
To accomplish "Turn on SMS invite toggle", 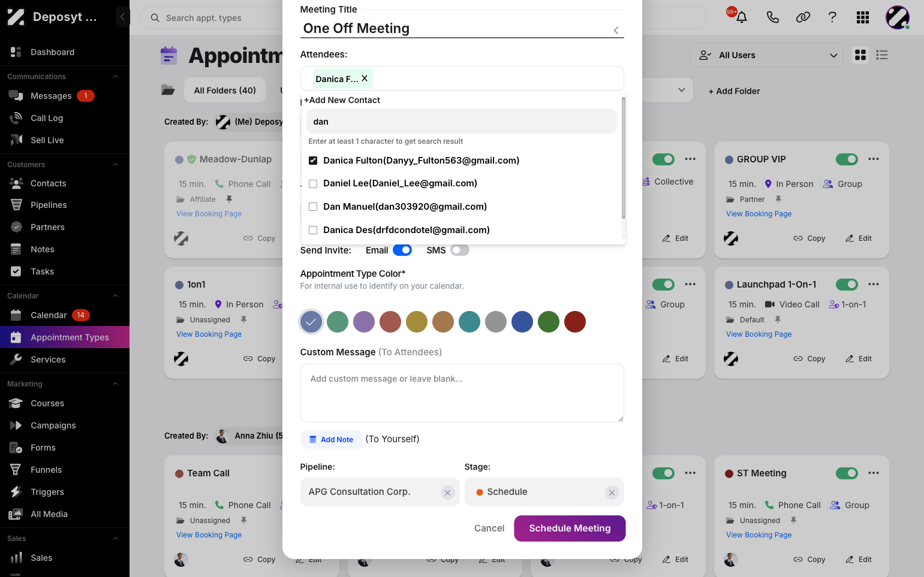I will 460,250.
